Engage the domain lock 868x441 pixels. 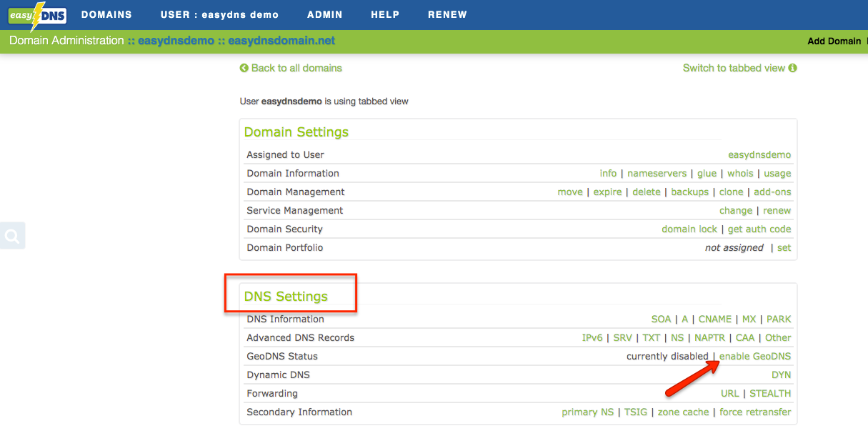click(689, 229)
